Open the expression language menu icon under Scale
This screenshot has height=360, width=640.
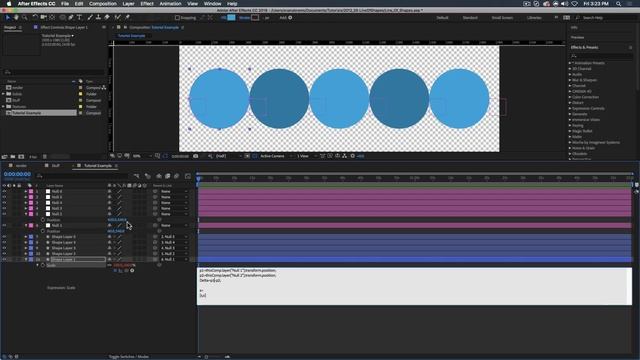132,270
